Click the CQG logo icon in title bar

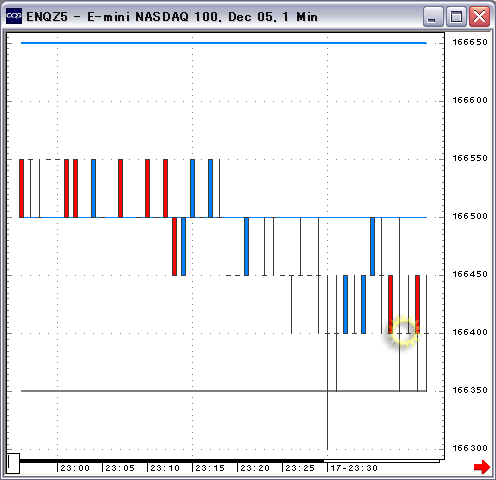14,16
